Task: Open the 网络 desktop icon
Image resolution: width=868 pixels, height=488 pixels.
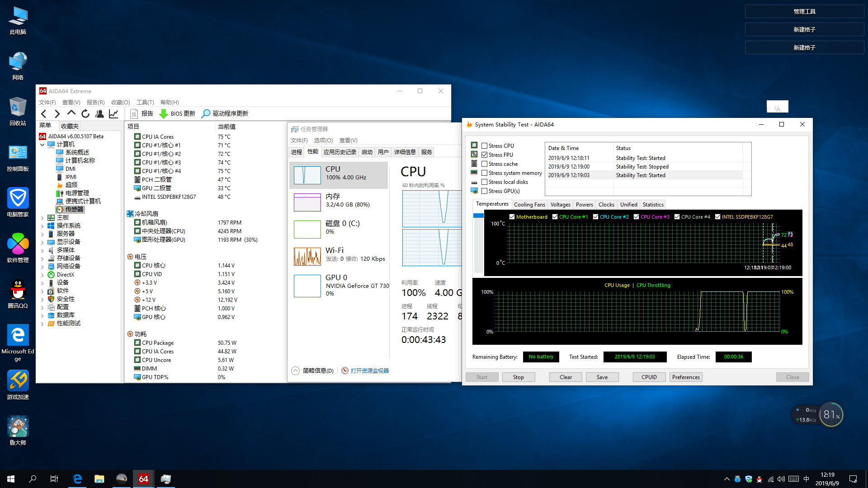Action: [18, 66]
